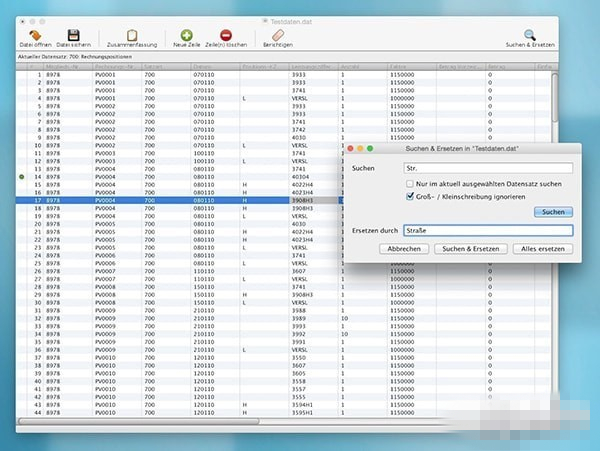Add a row with Neue Zeile icon
The height and width of the screenshot is (451, 600).
tap(187, 36)
